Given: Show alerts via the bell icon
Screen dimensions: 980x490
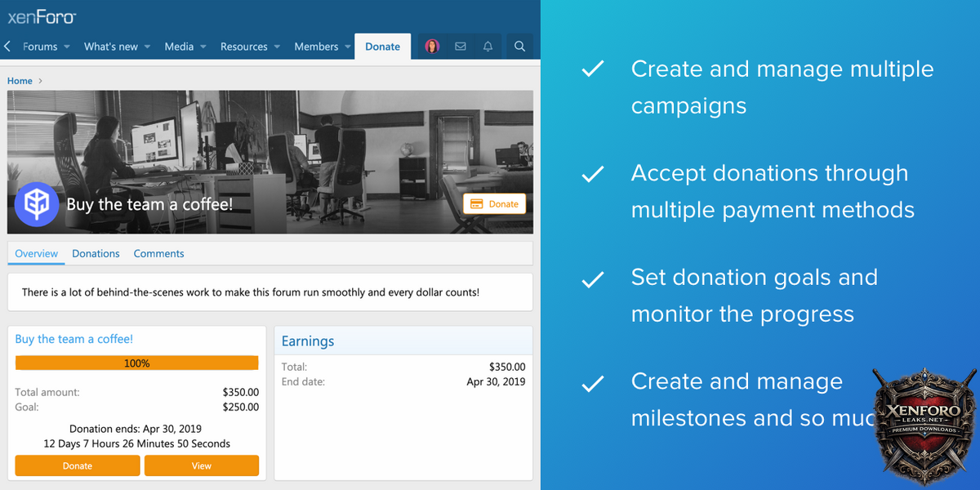Looking at the screenshot, I should [488, 47].
